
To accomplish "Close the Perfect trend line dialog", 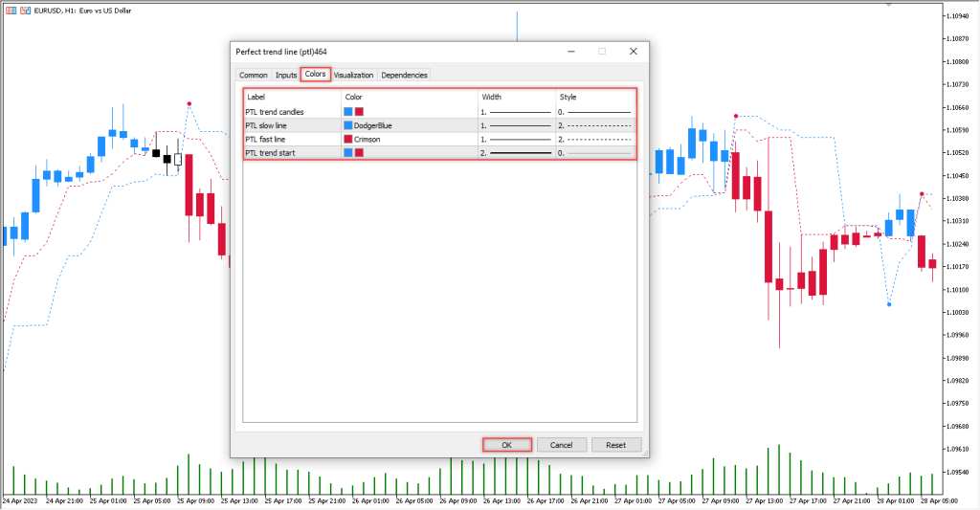I will pyautogui.click(x=633, y=51).
